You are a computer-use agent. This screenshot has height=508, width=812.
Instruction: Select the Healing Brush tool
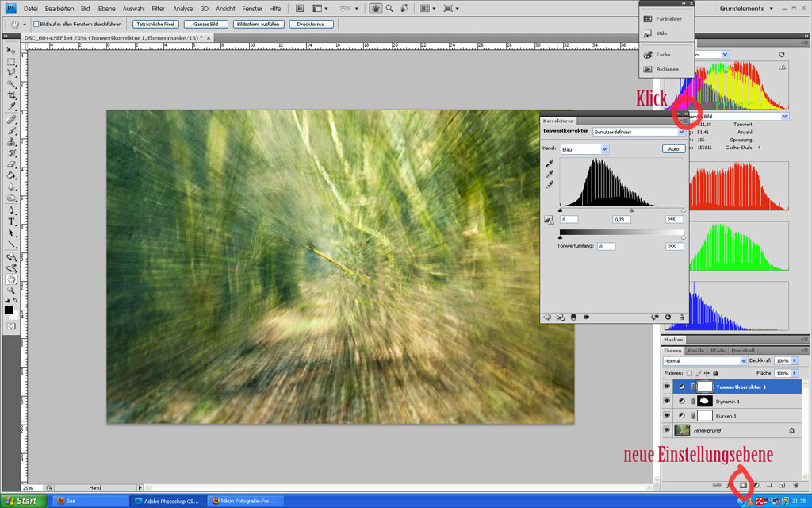(x=11, y=120)
